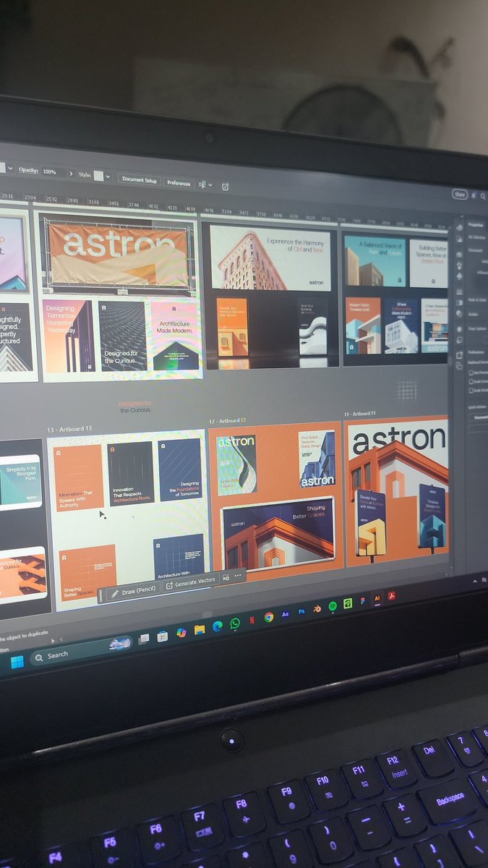Image resolution: width=488 pixels, height=868 pixels.
Task: Open Blender from the taskbar
Action: 317,608
